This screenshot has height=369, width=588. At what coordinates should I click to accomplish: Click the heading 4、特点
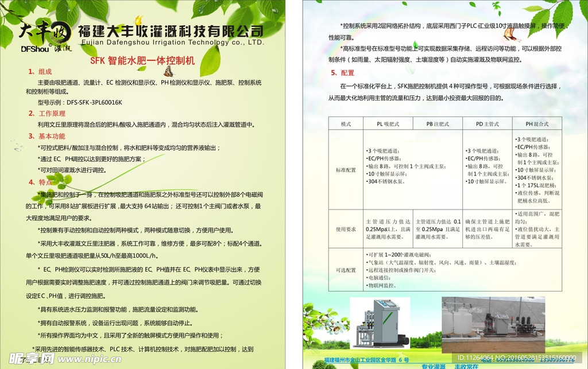(x=40, y=182)
